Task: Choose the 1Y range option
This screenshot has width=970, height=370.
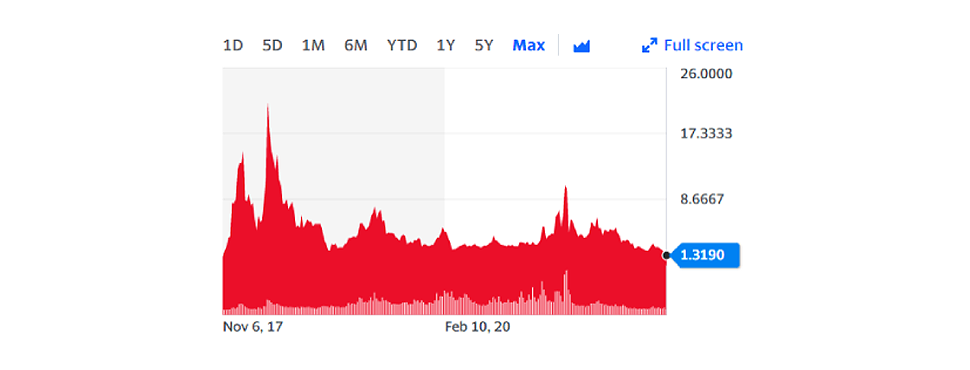Action: [x=445, y=45]
